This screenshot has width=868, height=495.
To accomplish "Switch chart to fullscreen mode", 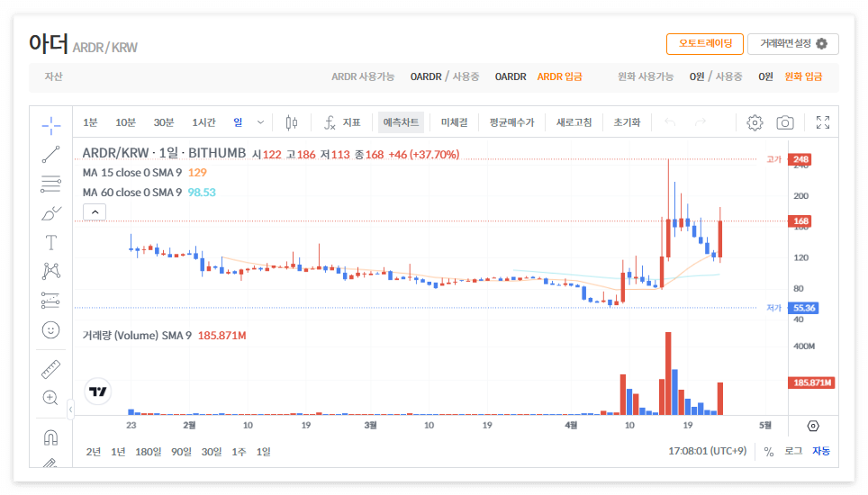I will click(823, 122).
